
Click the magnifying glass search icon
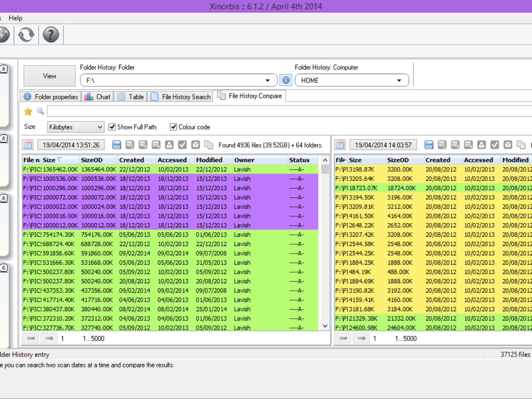click(x=40, y=111)
